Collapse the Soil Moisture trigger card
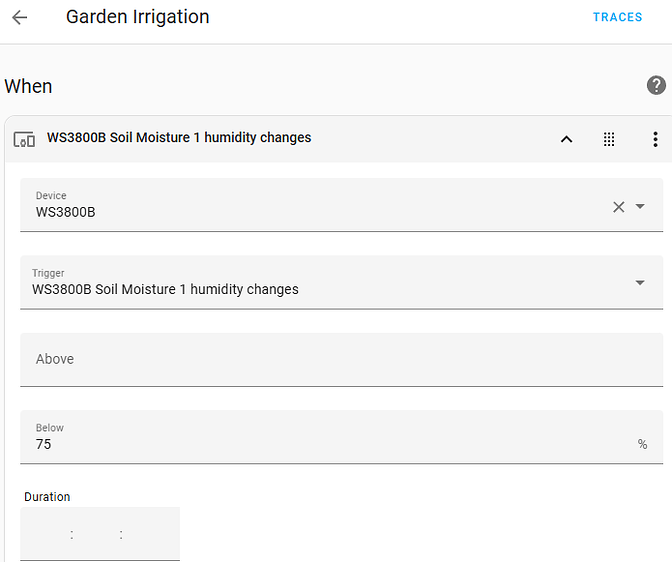This screenshot has width=672, height=562. coord(566,139)
